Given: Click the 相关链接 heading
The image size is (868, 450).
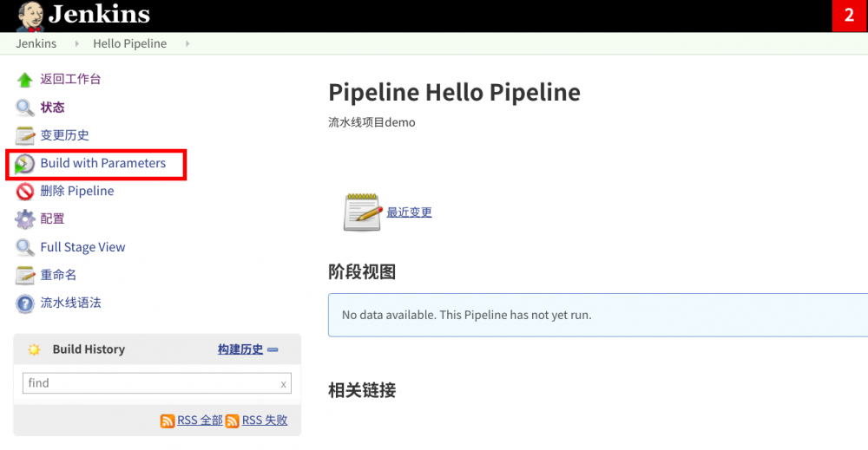Looking at the screenshot, I should coord(361,390).
